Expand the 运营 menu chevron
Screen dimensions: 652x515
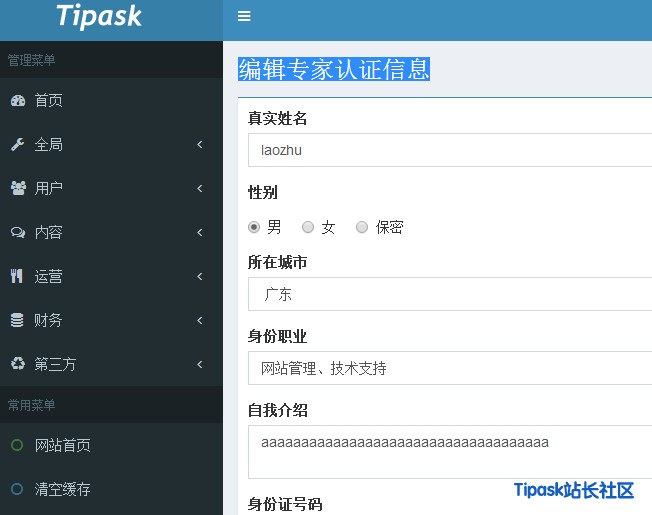(x=200, y=276)
